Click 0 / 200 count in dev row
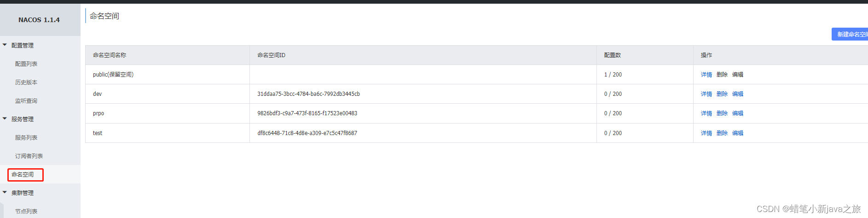 pyautogui.click(x=613, y=94)
